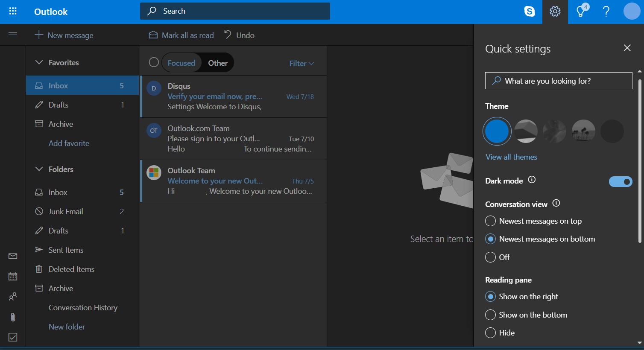Screen dimensions: 644x350
Task: Click the quick settings search field
Action: coord(559,81)
